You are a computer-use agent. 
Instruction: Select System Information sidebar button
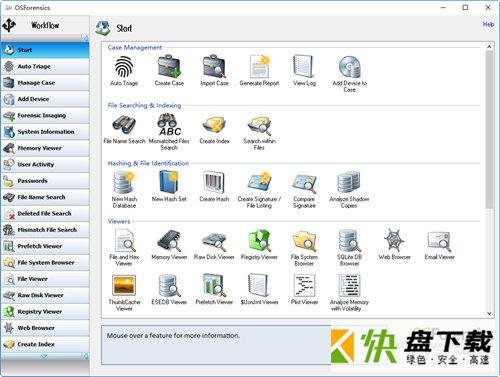pyautogui.click(x=45, y=132)
